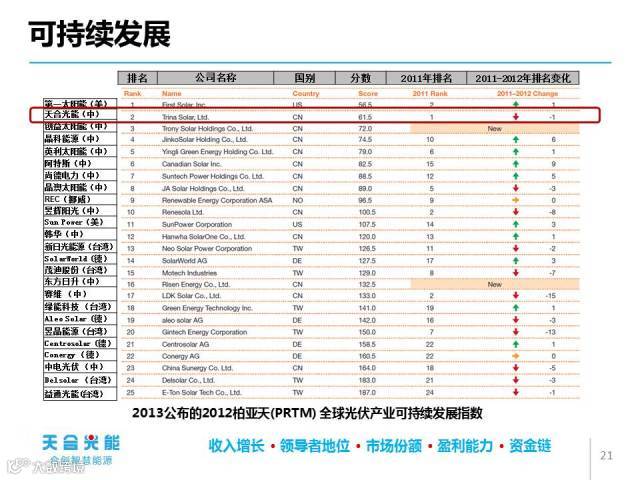Click the 'Renewable Energy Corporation ASA' name

coord(217,200)
